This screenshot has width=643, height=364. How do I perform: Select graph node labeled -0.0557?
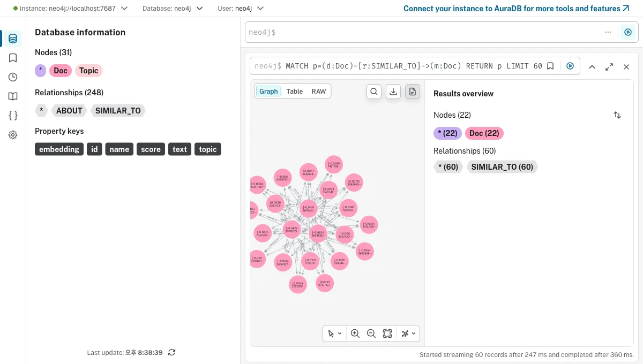click(x=364, y=251)
